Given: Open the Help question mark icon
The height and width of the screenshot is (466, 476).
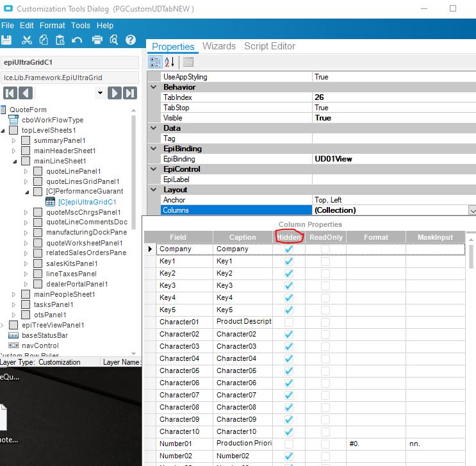Looking at the screenshot, I should 131,40.
